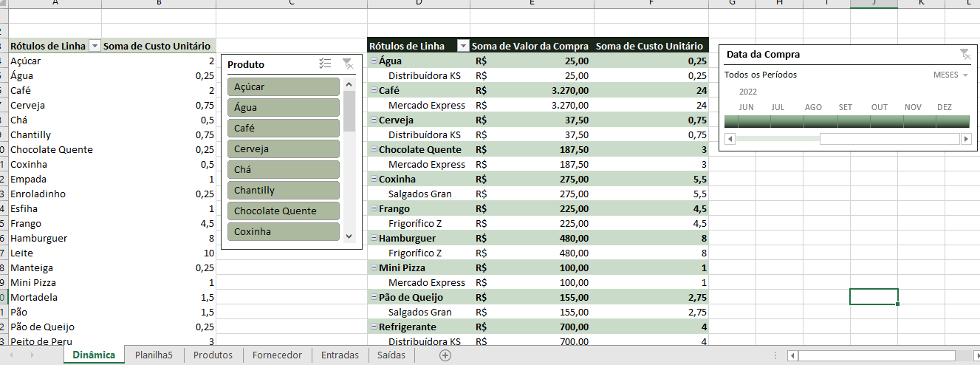The width and height of the screenshot is (980, 365).
Task: Click the timeline horizontal scrollbar thumb
Action: click(x=890, y=139)
